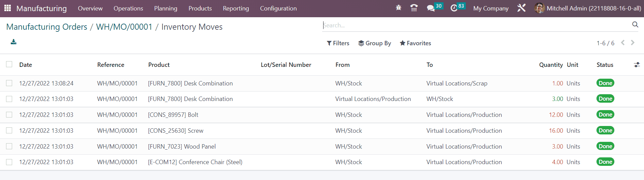Image resolution: width=644 pixels, height=180 pixels.
Task: Focus the Search input field
Action: pyautogui.click(x=476, y=25)
